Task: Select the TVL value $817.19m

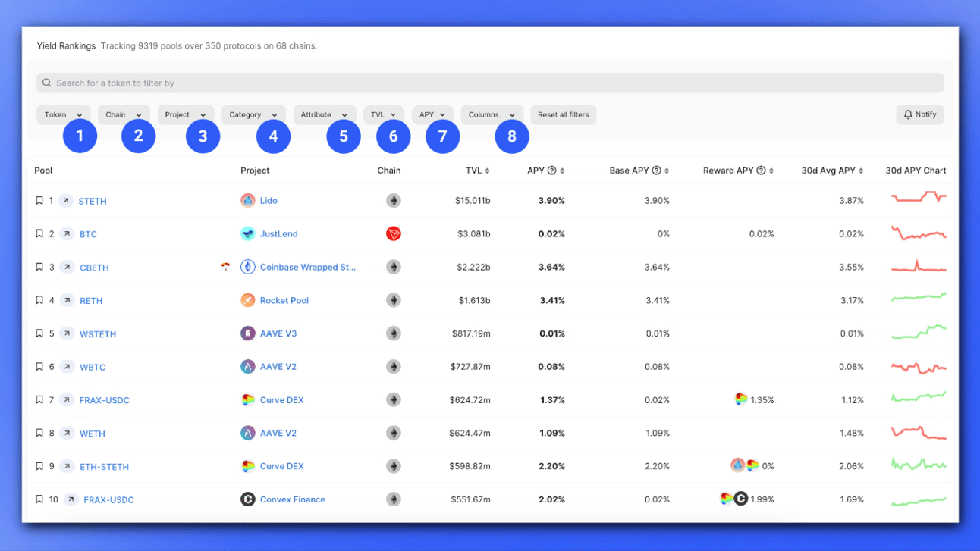Action: coord(470,333)
